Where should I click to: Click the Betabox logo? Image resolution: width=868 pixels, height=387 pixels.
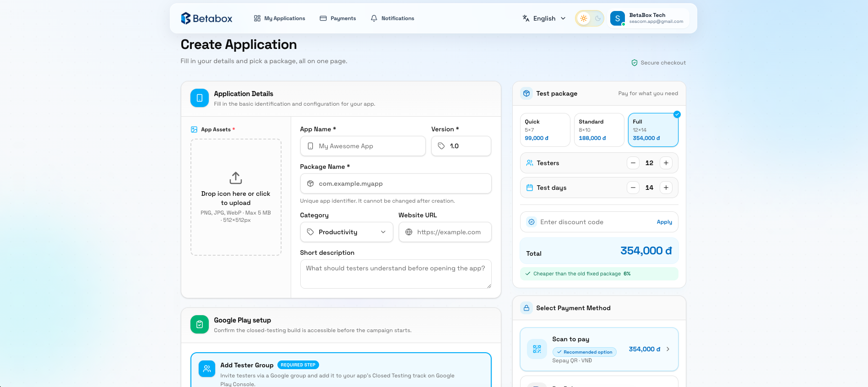206,18
